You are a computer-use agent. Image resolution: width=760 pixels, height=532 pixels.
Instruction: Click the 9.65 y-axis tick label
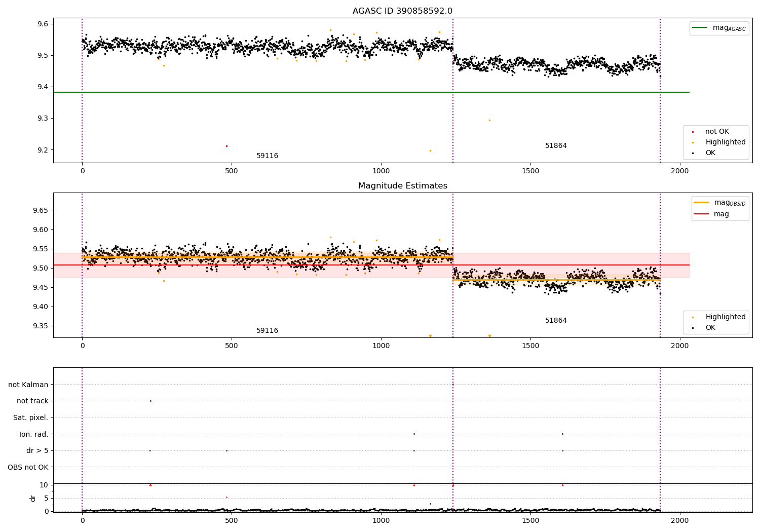click(41, 210)
